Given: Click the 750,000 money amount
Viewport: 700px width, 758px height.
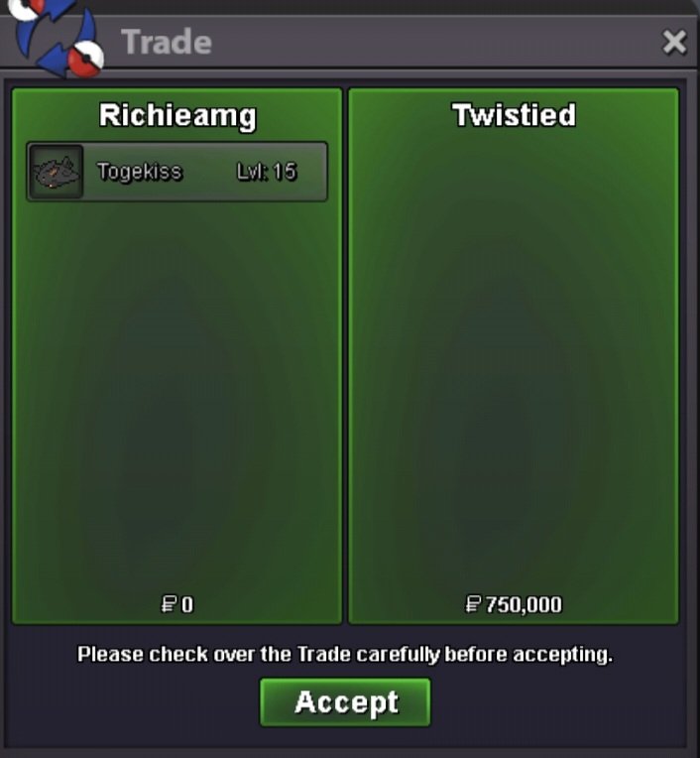Looking at the screenshot, I should pos(524,605).
